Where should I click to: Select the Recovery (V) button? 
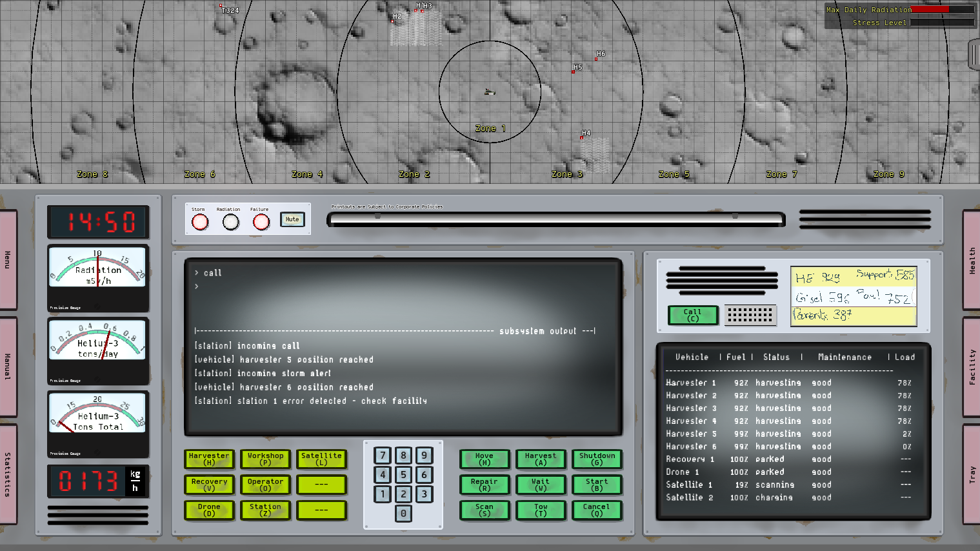(209, 485)
